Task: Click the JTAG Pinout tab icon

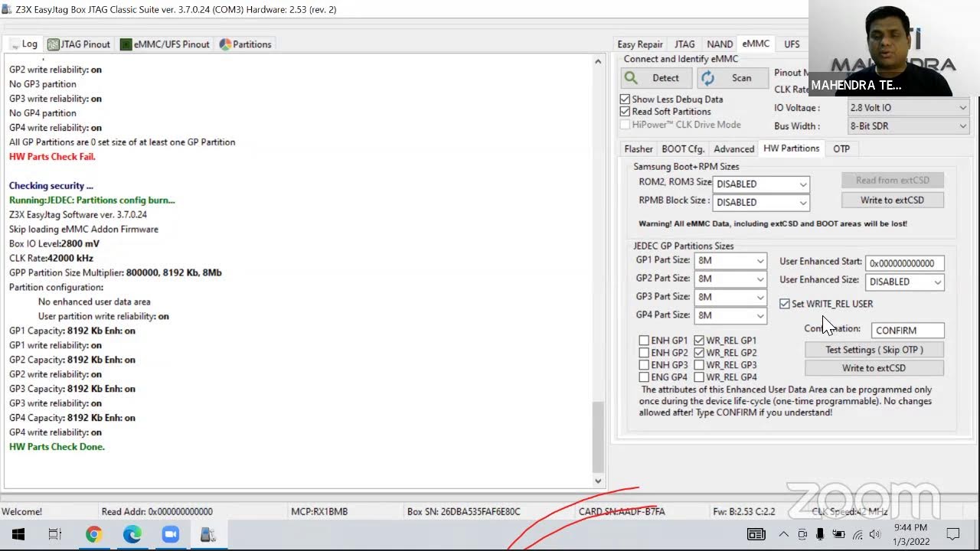Action: (x=54, y=44)
